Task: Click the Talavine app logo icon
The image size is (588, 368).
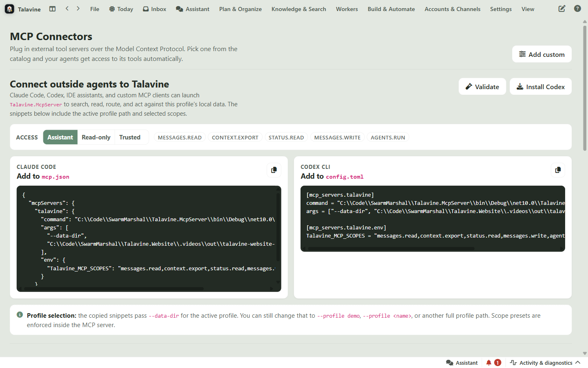Action: [x=9, y=9]
